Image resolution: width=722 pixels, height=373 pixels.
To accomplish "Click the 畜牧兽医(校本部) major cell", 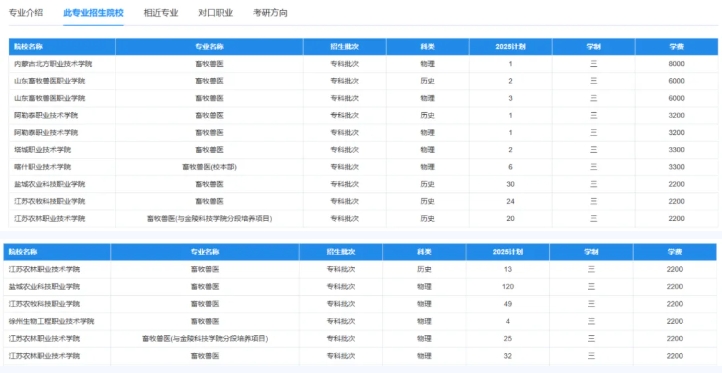I will click(x=210, y=167).
